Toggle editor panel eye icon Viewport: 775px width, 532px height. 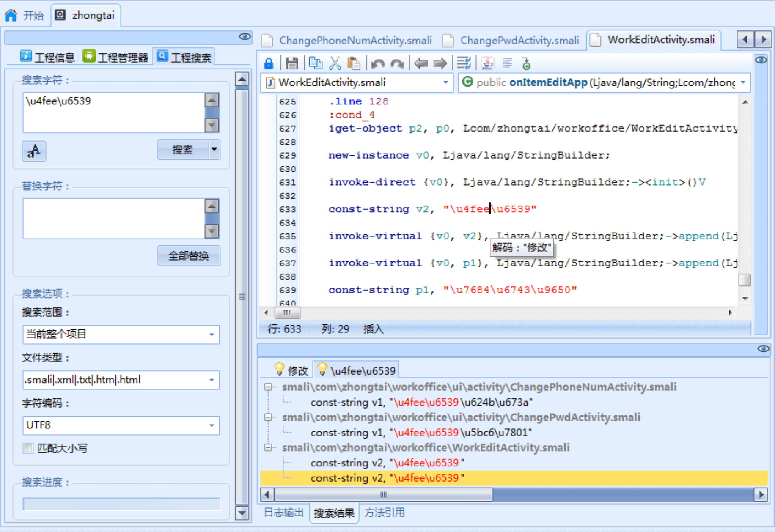coord(761,60)
